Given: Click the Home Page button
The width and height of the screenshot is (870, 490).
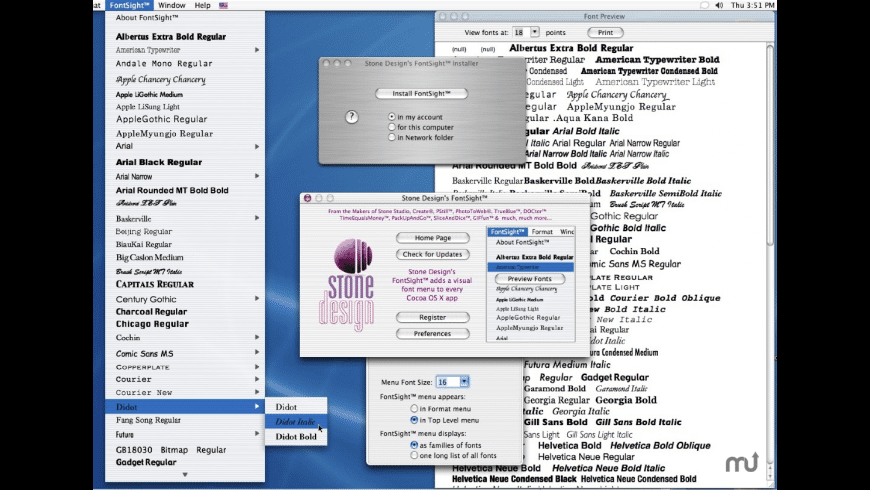Looking at the screenshot, I should (x=433, y=238).
